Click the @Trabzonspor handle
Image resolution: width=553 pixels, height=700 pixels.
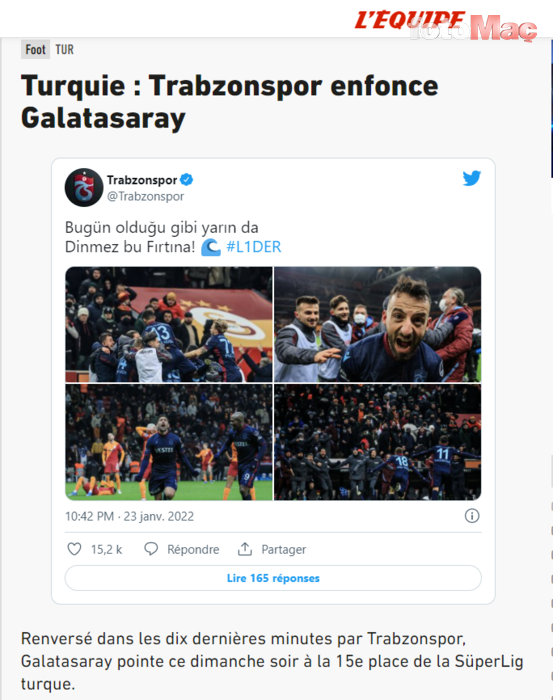[146, 196]
